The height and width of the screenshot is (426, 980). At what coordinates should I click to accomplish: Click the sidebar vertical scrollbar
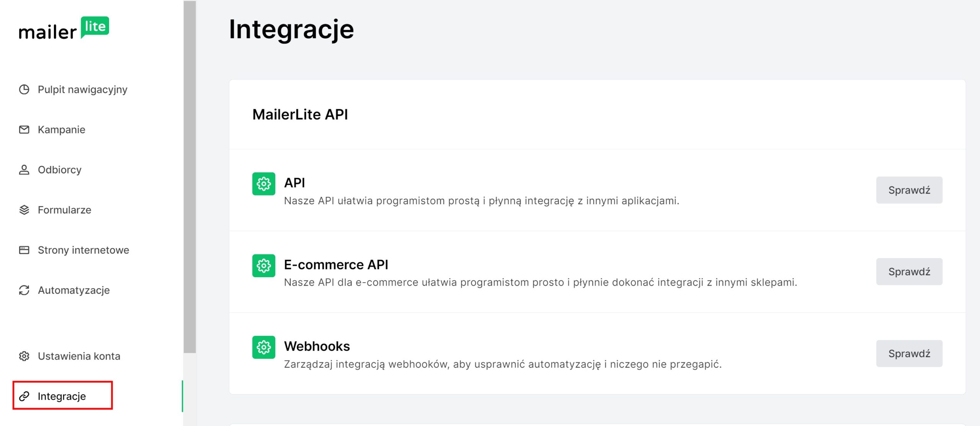(189, 177)
